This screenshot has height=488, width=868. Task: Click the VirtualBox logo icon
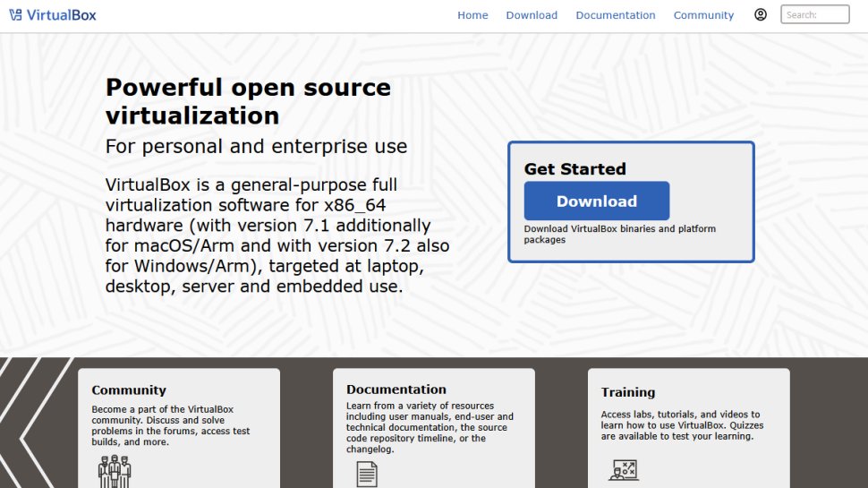coord(15,15)
